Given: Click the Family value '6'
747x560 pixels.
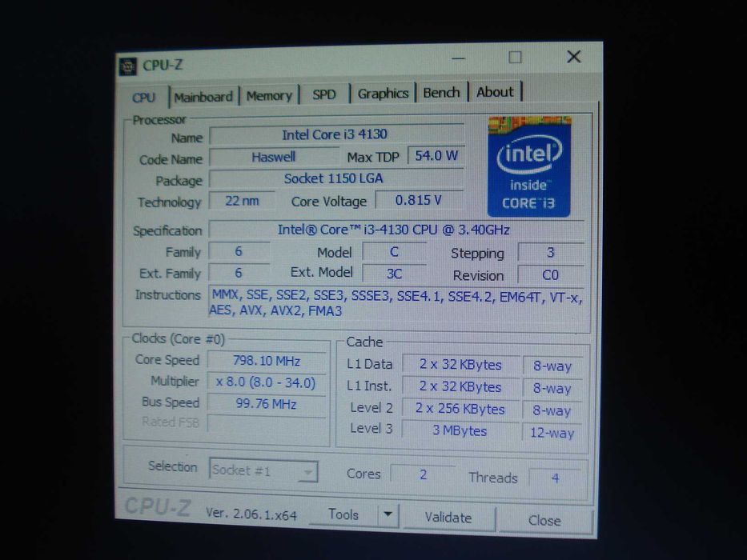Looking at the screenshot, I should [x=239, y=251].
